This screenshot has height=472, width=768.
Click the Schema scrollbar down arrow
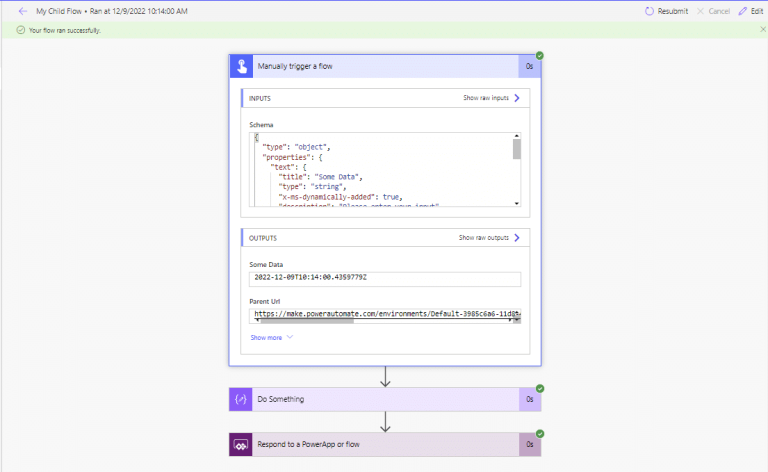(517, 203)
